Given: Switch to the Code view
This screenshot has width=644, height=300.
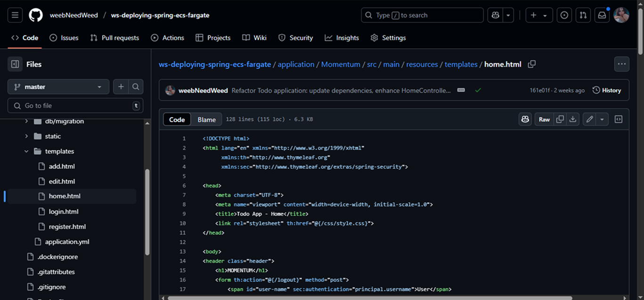Looking at the screenshot, I should point(177,120).
